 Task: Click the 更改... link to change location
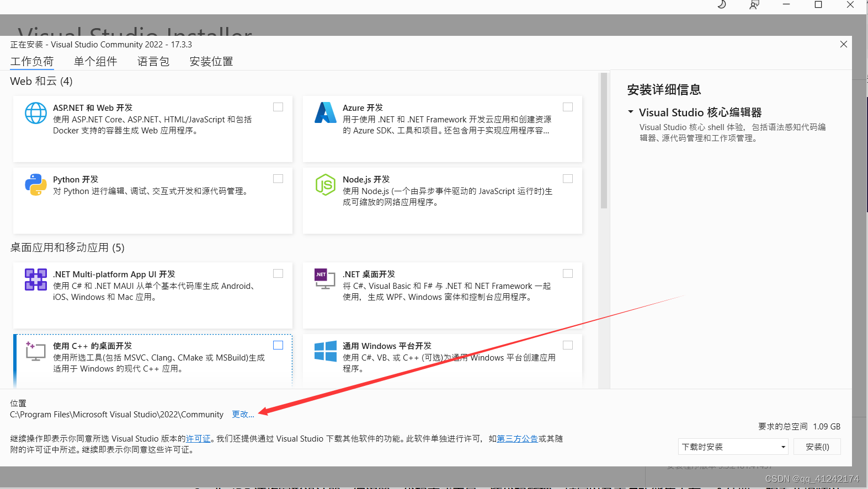(x=243, y=415)
